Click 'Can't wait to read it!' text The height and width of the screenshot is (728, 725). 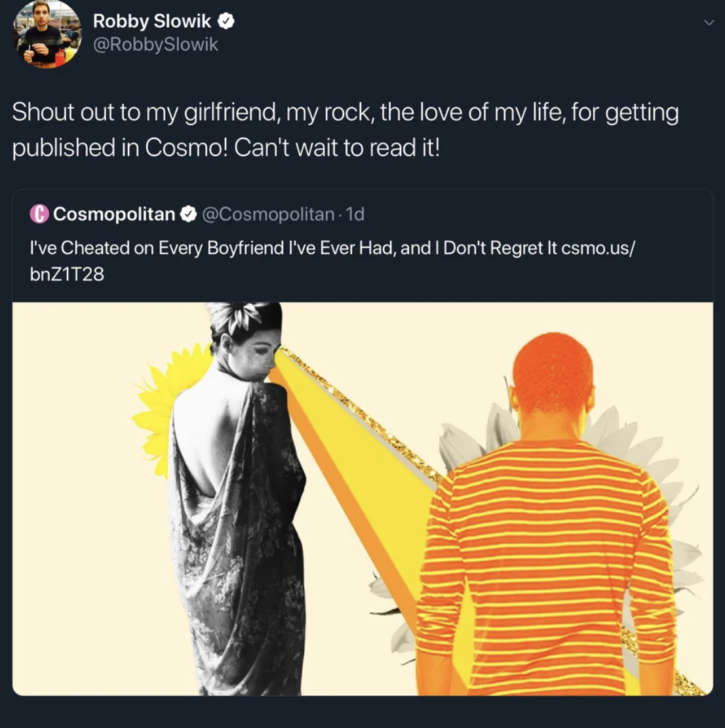336,148
